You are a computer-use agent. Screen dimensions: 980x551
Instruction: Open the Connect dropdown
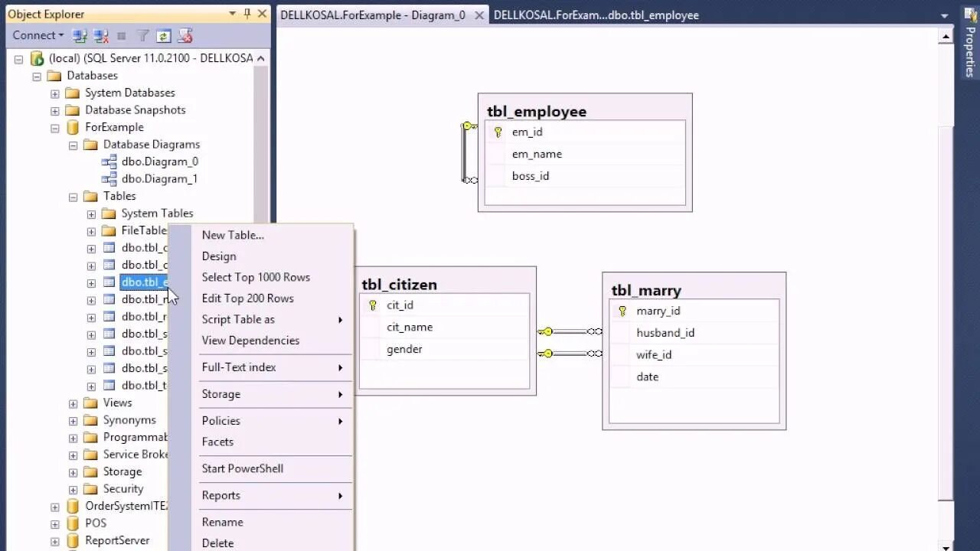click(37, 35)
